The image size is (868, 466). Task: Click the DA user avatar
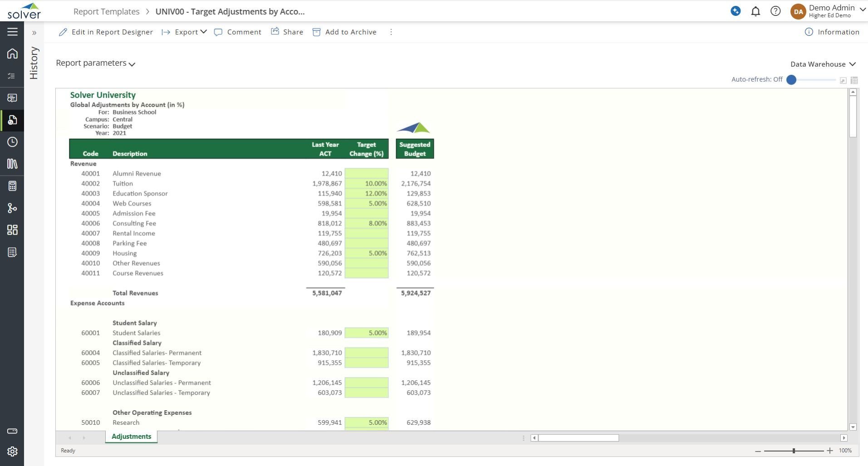click(798, 12)
